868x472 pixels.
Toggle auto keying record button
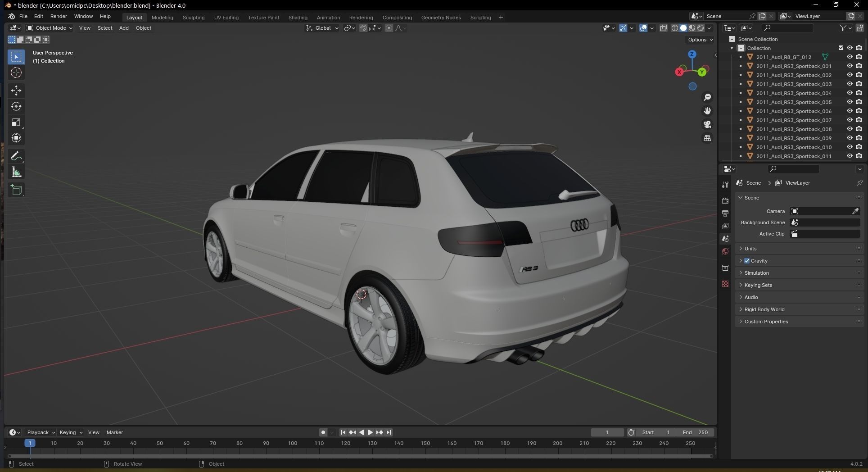click(x=323, y=432)
